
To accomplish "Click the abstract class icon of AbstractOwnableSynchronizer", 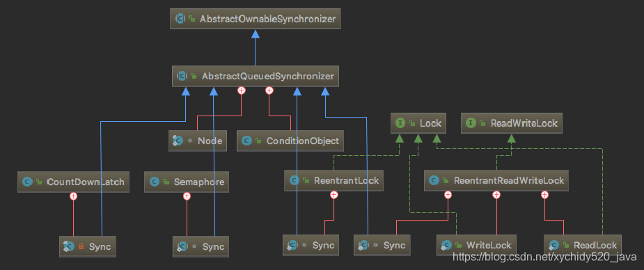I will (x=180, y=19).
